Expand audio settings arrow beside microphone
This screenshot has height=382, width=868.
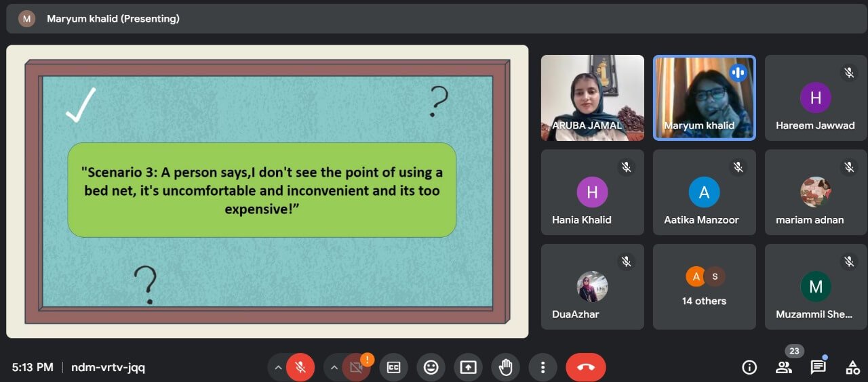pos(277,367)
